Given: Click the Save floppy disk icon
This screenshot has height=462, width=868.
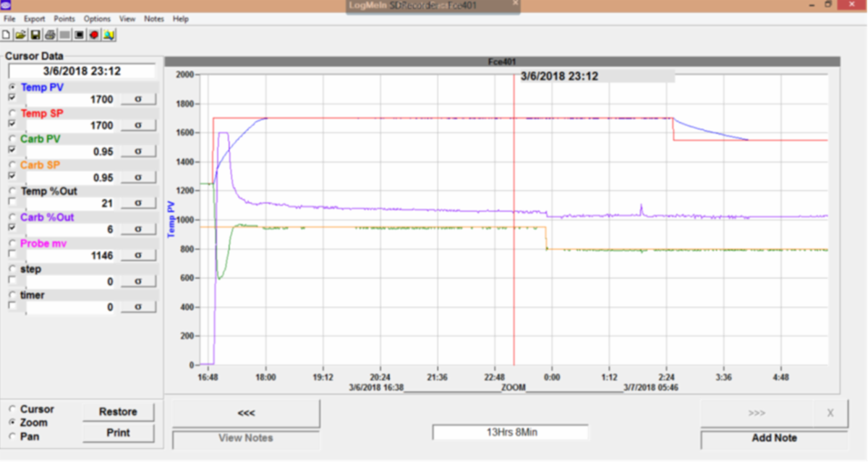Looking at the screenshot, I should point(35,34).
